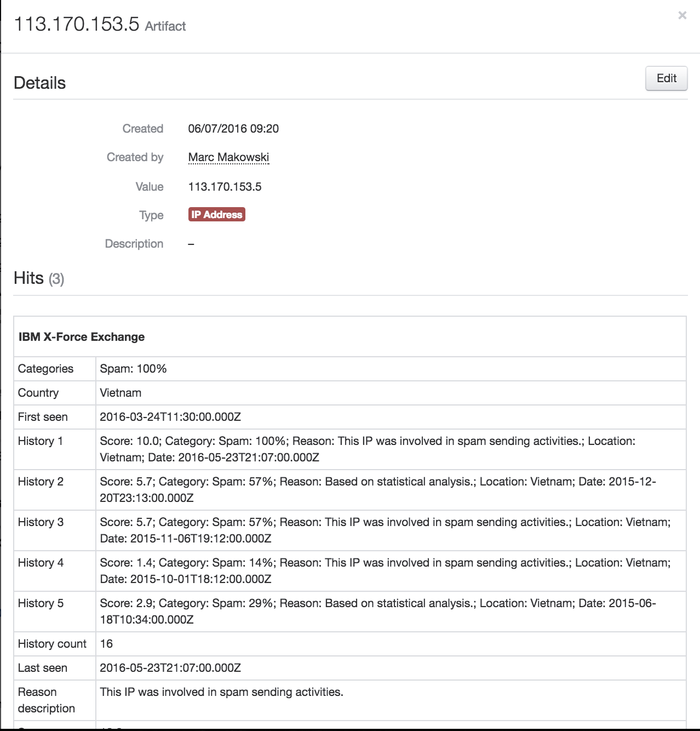
Task: Open the Marc Makowski user link
Action: (228, 157)
